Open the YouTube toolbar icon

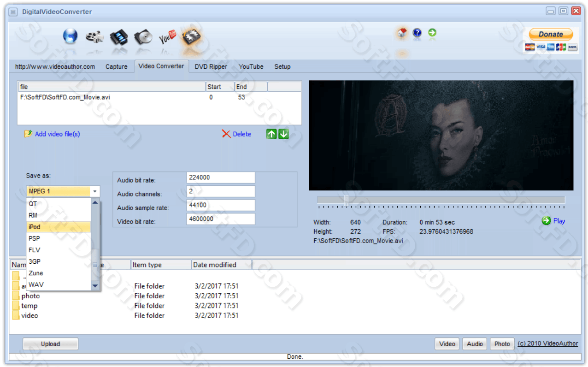click(x=168, y=37)
